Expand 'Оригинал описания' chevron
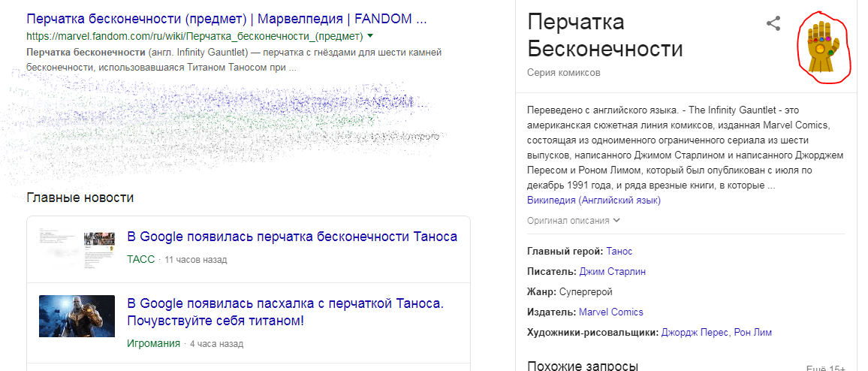The height and width of the screenshot is (371, 868). pos(616,220)
